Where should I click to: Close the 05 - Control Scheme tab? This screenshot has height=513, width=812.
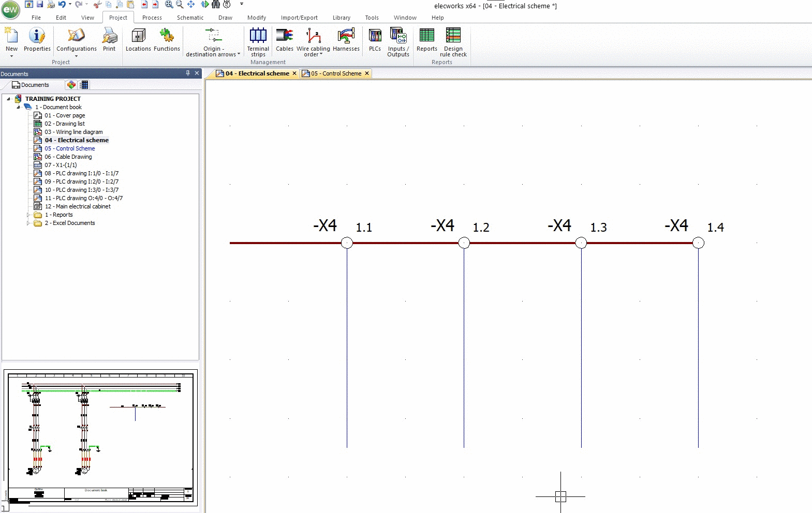(367, 73)
